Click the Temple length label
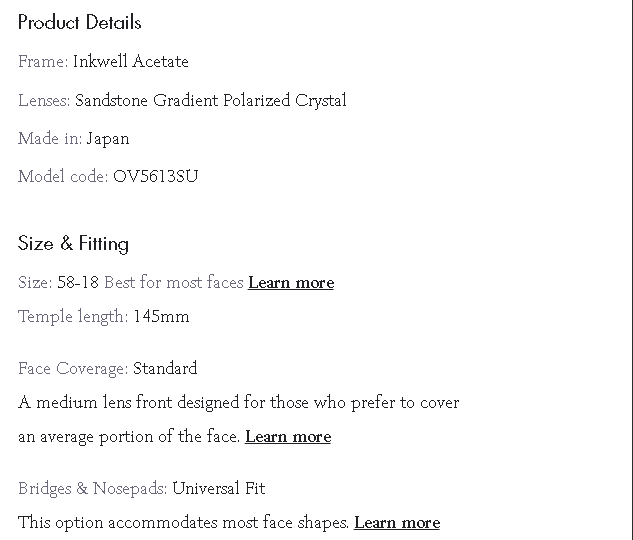 73,317
